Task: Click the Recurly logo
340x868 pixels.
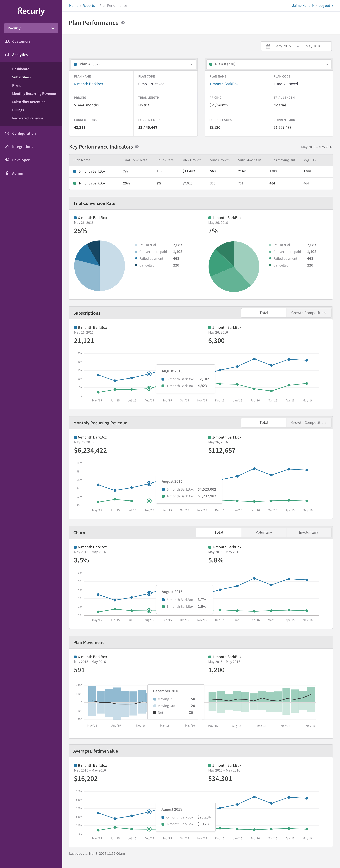Action: 31,11
